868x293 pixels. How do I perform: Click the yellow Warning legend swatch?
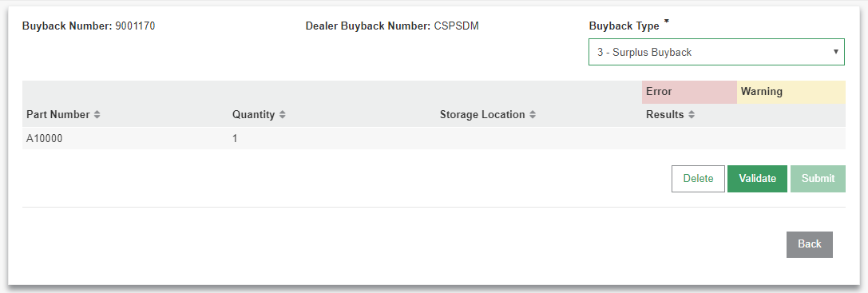(791, 92)
